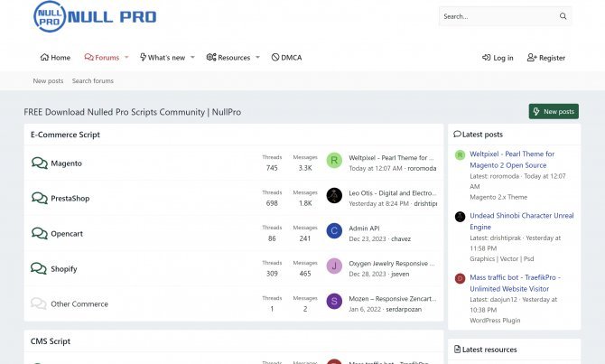Click the green R avatar in Magento row

tap(334, 161)
